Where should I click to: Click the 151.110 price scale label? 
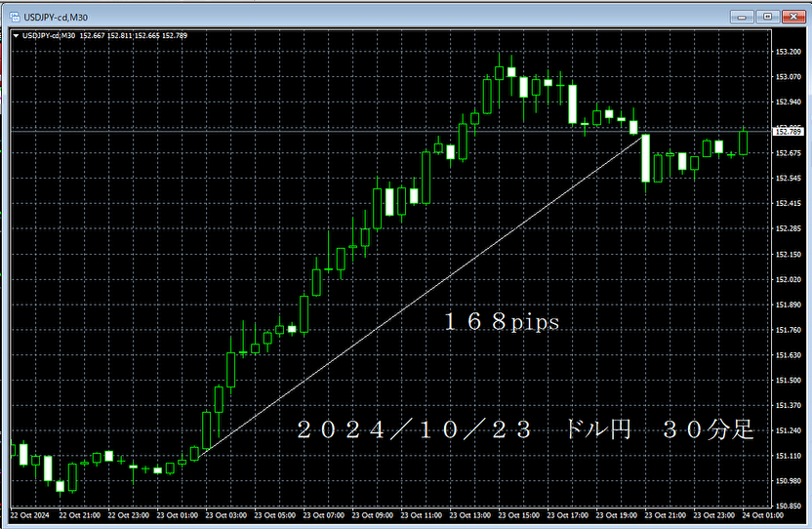tap(789, 456)
